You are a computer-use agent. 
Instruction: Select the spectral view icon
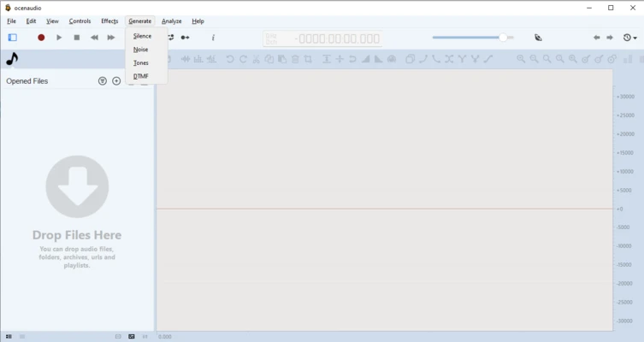click(198, 59)
